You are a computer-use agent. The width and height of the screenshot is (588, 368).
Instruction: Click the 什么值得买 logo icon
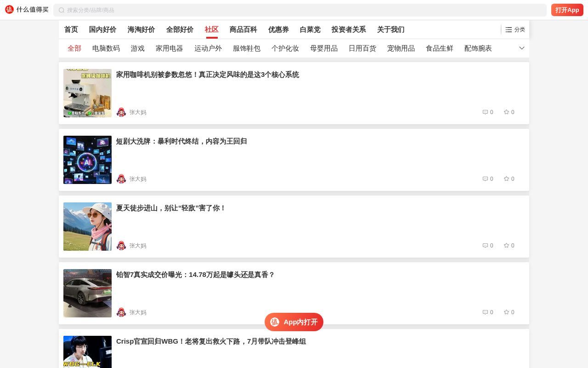click(9, 10)
